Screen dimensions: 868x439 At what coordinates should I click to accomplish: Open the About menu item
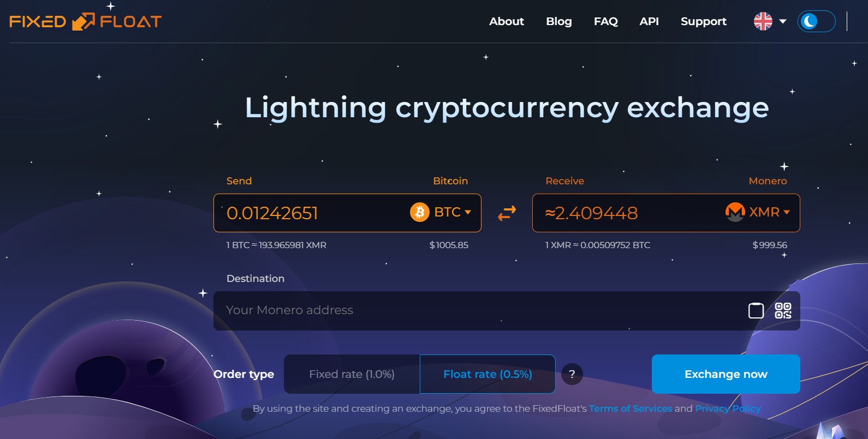(x=507, y=21)
